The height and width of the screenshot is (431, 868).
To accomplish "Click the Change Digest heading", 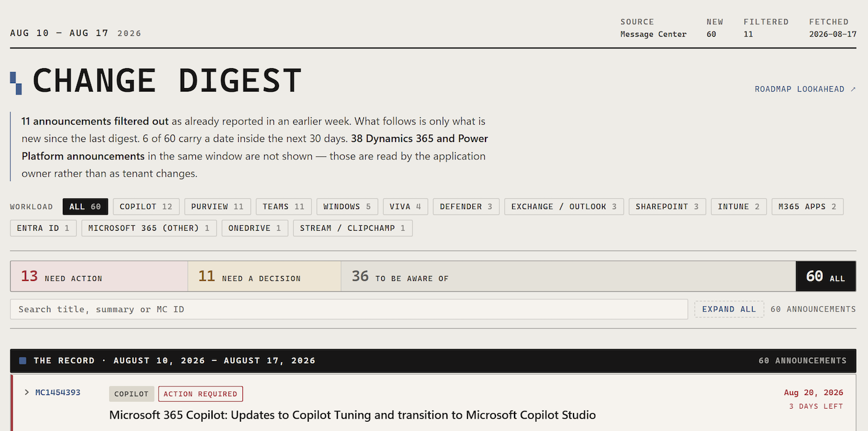I will click(167, 81).
